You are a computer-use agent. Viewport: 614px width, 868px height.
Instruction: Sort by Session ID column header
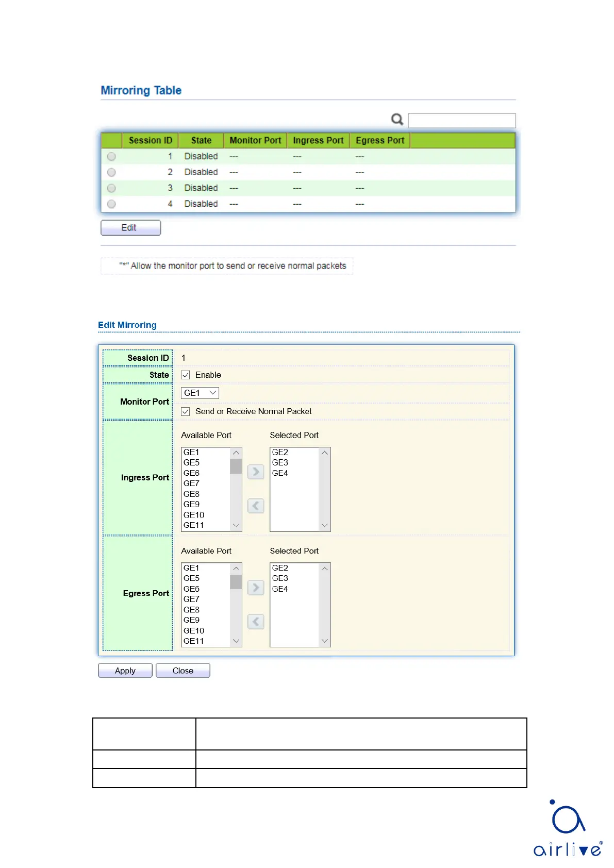150,141
